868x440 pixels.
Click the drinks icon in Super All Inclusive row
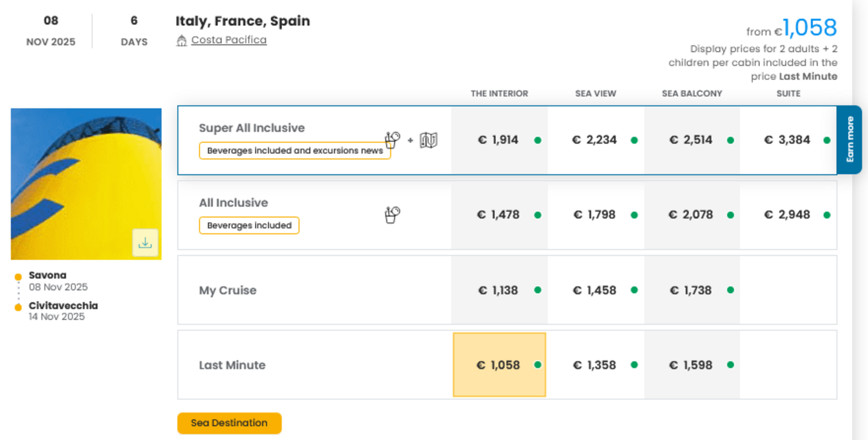point(392,140)
